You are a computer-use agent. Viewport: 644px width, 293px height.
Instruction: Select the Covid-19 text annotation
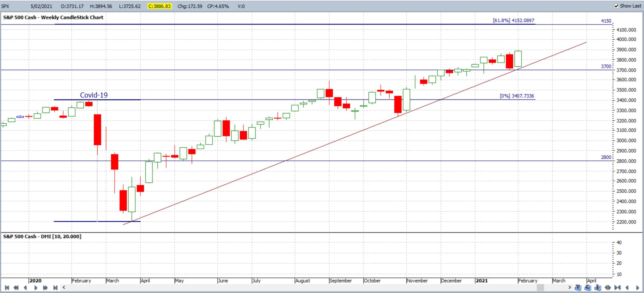[x=94, y=95]
